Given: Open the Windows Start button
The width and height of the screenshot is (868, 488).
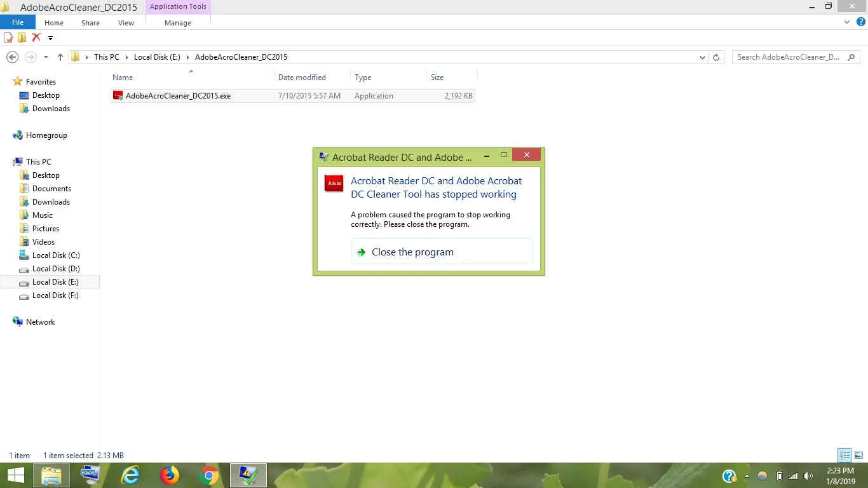Looking at the screenshot, I should coord(15,475).
